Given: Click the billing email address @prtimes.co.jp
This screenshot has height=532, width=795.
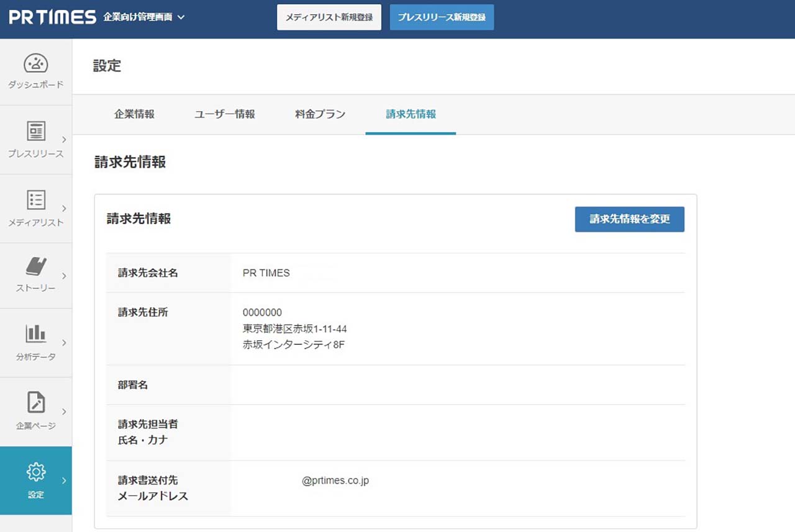Looking at the screenshot, I should click(x=336, y=480).
